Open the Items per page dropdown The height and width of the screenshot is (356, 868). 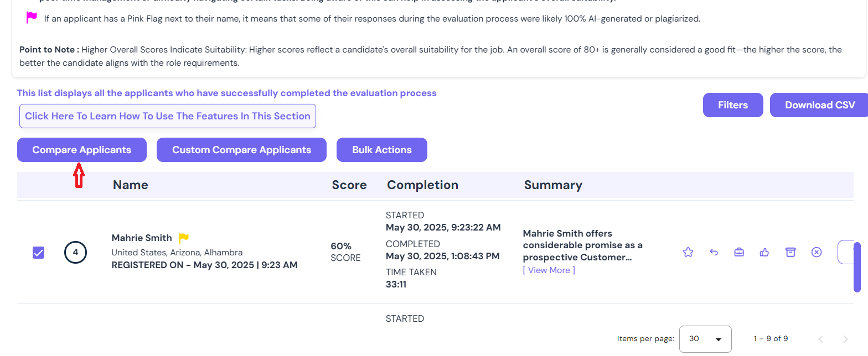pyautogui.click(x=705, y=339)
